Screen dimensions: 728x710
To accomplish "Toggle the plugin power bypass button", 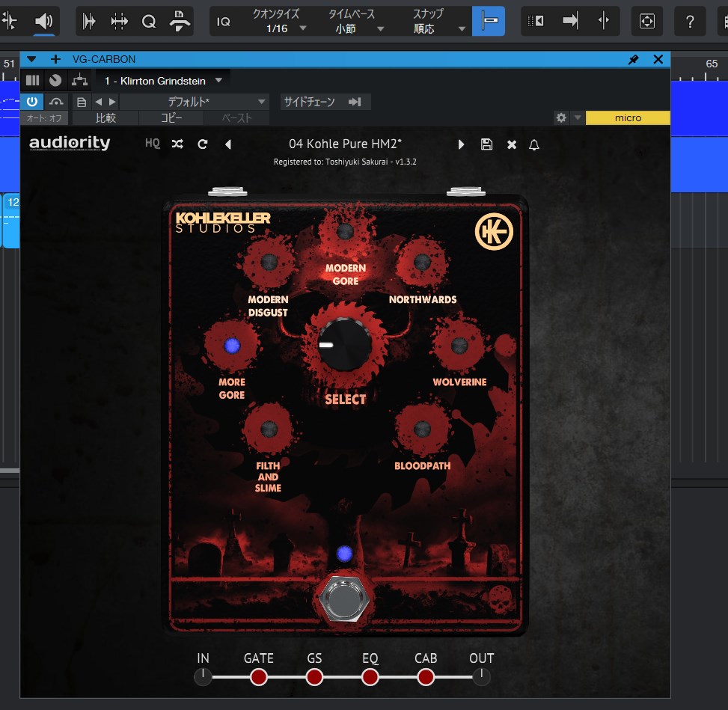I will [32, 102].
